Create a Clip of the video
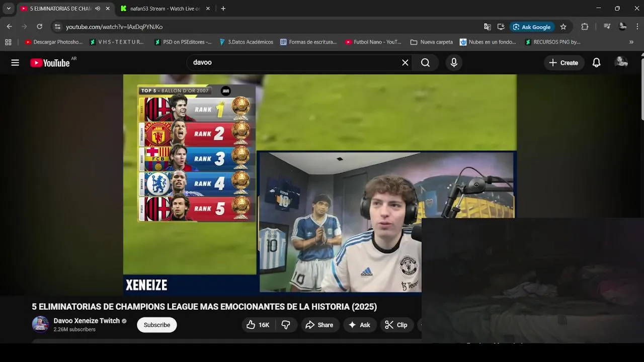Screen dimensions: 644x362 [396, 325]
